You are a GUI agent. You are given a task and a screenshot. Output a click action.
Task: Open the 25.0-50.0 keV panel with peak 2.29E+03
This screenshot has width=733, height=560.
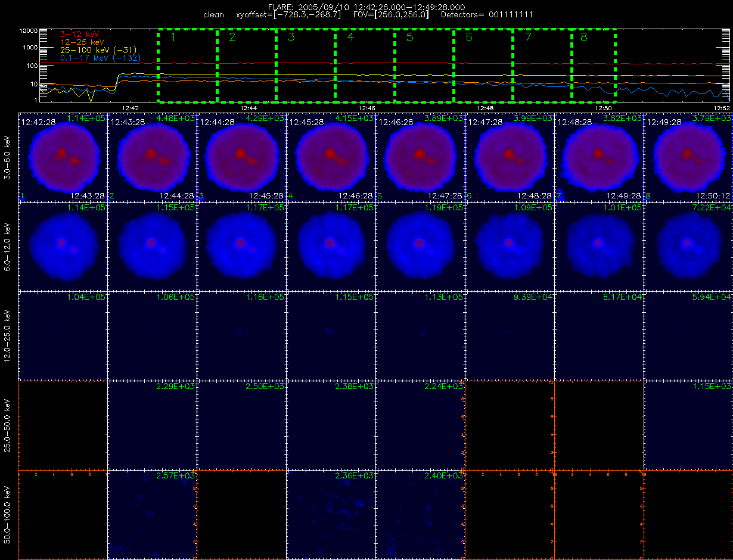click(152, 425)
